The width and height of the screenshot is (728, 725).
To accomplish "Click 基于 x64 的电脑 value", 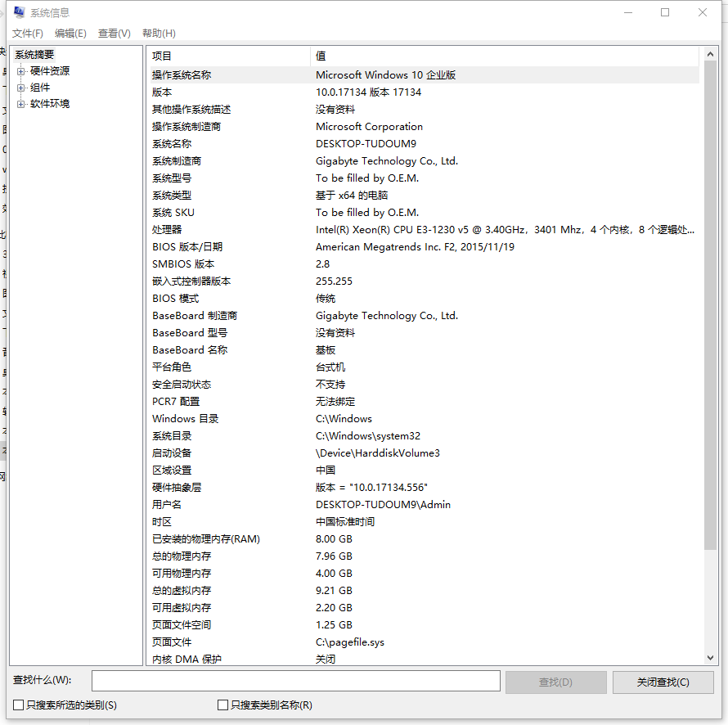I will 352,196.
